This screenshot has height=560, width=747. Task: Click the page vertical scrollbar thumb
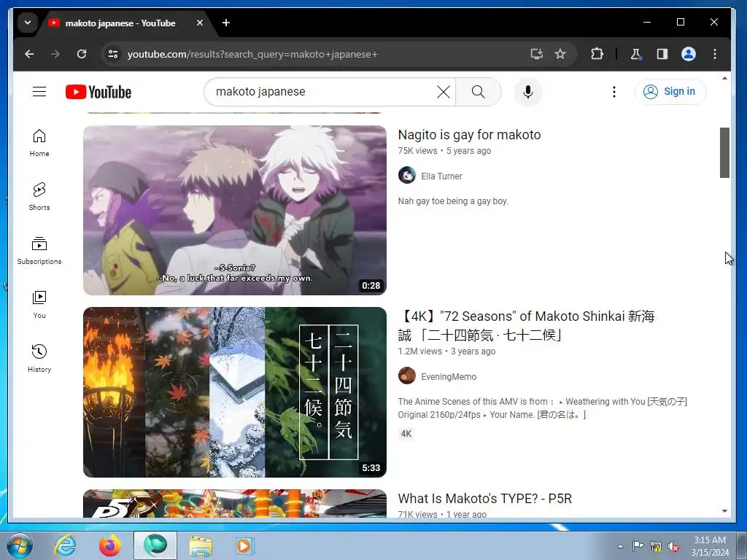724,152
